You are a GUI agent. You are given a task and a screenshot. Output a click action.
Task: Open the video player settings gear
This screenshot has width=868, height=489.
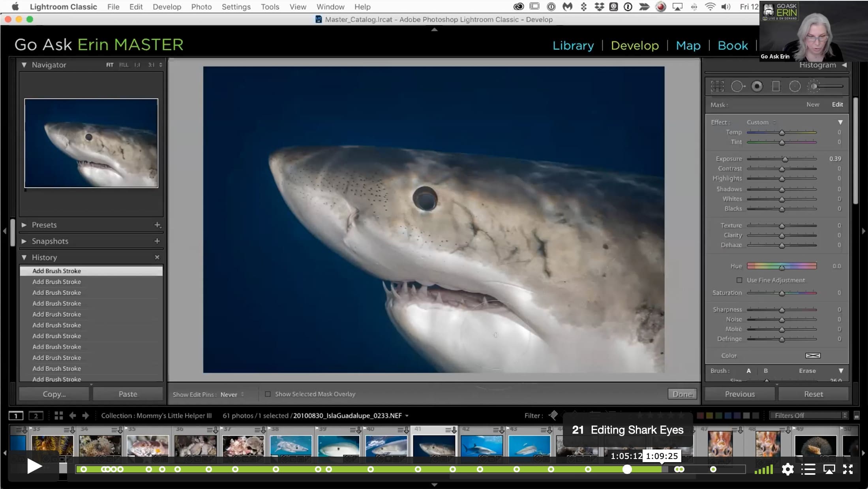787,469
